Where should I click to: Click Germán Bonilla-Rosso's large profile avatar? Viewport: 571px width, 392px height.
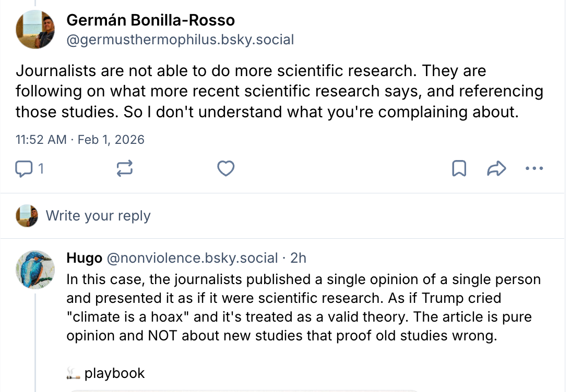pyautogui.click(x=35, y=30)
